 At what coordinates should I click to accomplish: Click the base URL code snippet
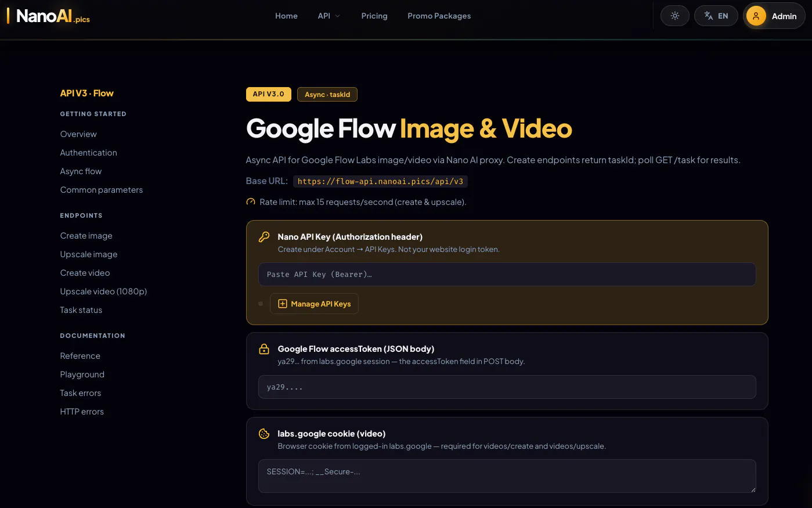380,181
